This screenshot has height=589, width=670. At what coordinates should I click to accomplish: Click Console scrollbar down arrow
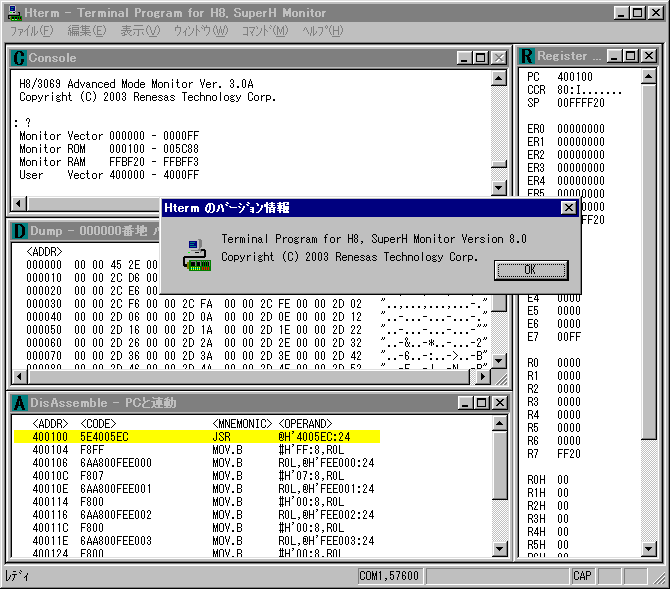(x=499, y=187)
